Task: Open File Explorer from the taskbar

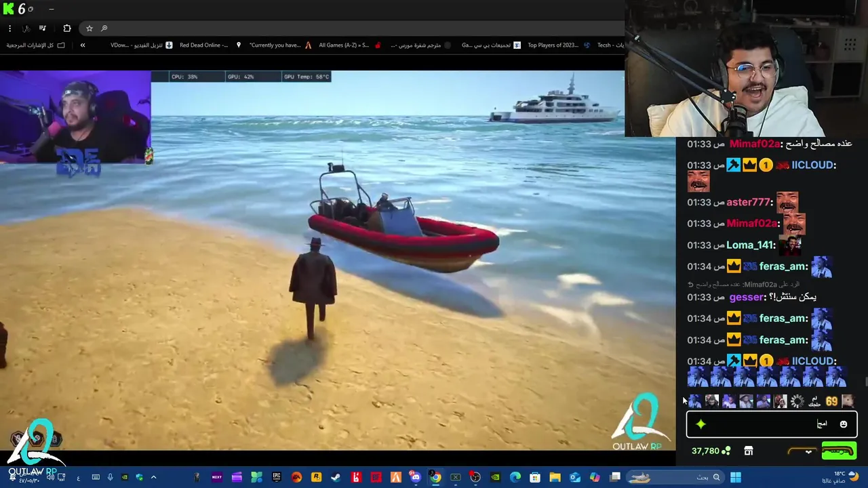Action: [555, 477]
